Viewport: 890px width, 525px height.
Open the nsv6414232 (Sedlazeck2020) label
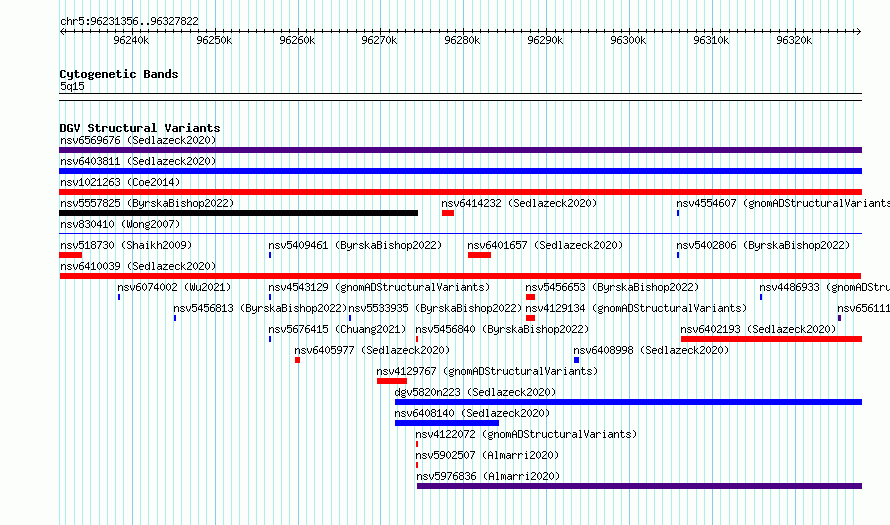coord(519,203)
